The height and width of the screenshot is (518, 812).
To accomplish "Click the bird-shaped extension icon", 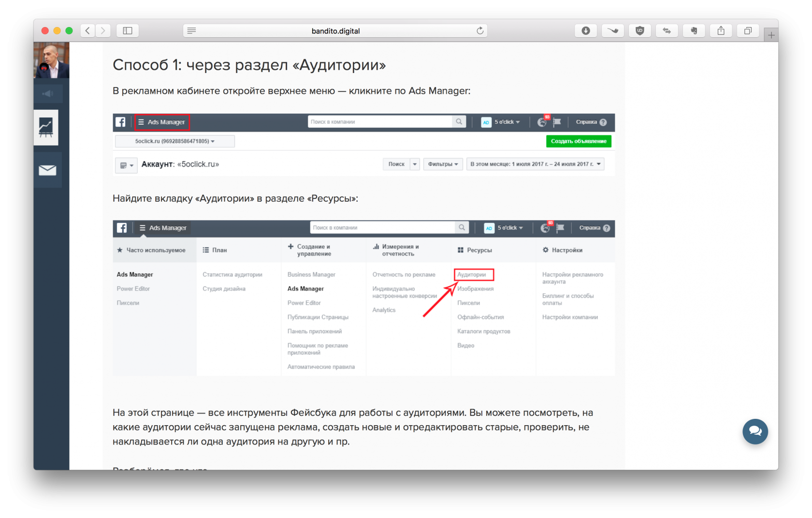I will pos(613,30).
